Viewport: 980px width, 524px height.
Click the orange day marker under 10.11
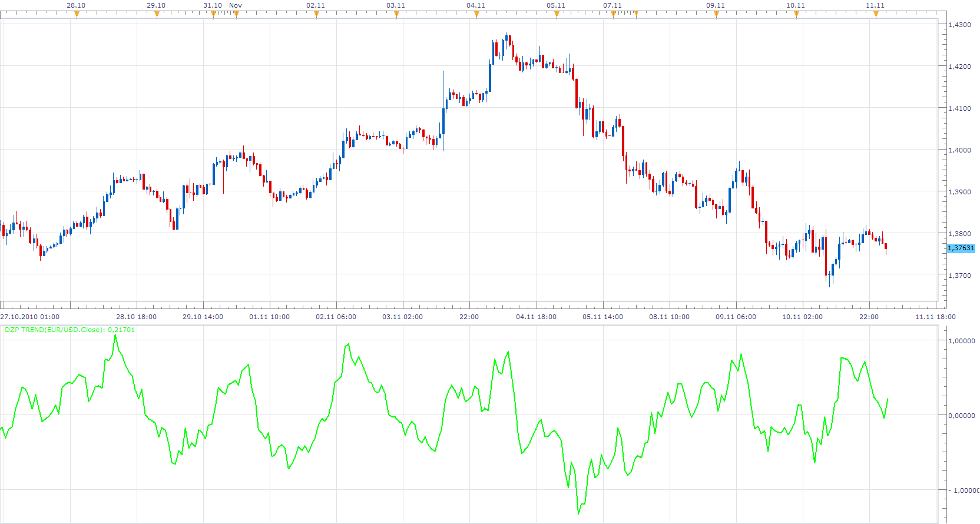[x=796, y=15]
